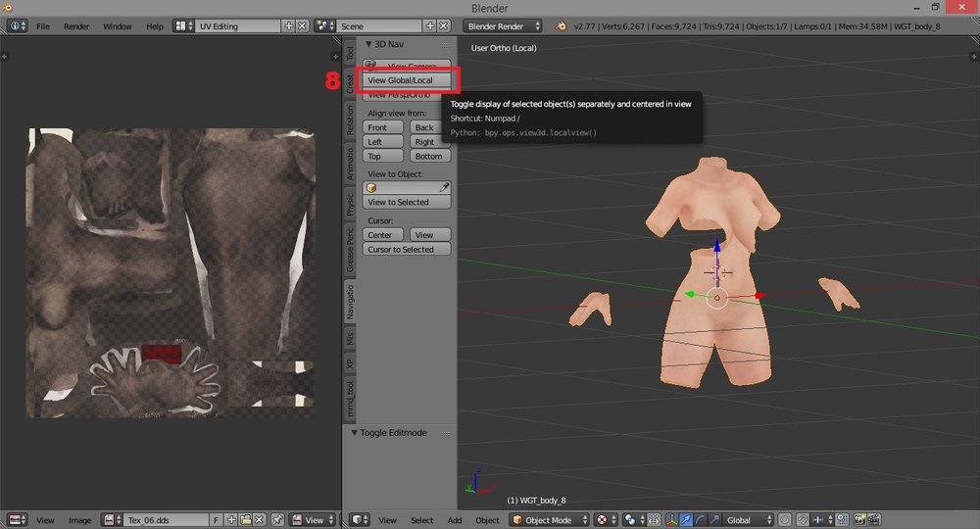Viewport: 980px width, 529px height.
Task: Switch to the Grease Pencil tab
Action: (x=350, y=251)
